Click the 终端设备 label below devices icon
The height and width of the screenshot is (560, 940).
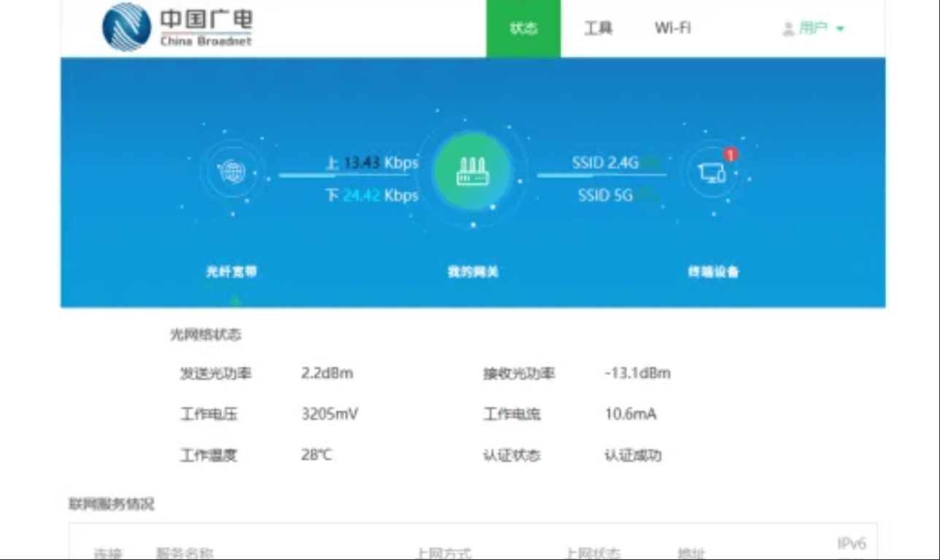pos(713,271)
